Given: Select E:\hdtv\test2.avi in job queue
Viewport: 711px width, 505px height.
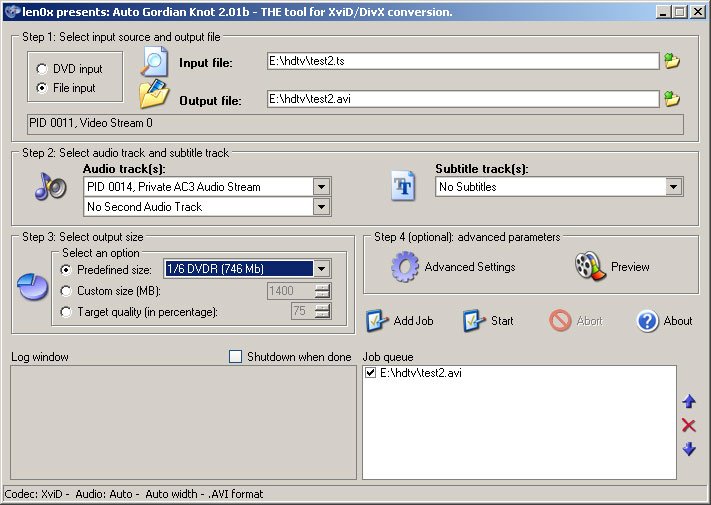Looking at the screenshot, I should 420,373.
